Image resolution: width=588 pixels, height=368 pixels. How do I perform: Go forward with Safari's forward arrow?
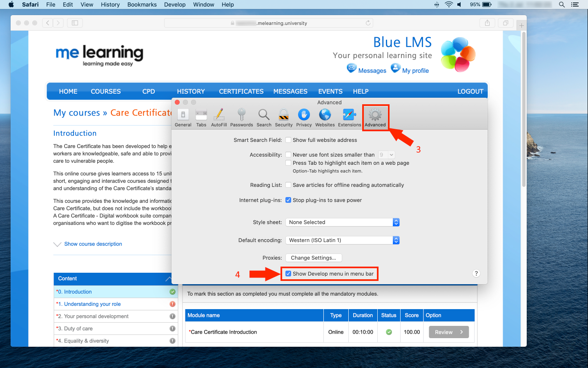58,23
